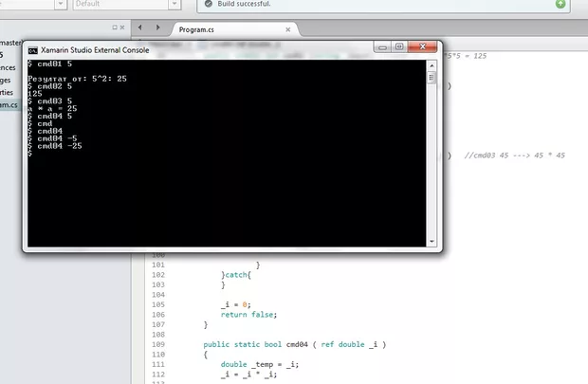Click the green up-arrow status icon
The width and height of the screenshot is (588, 384).
pos(560,4)
